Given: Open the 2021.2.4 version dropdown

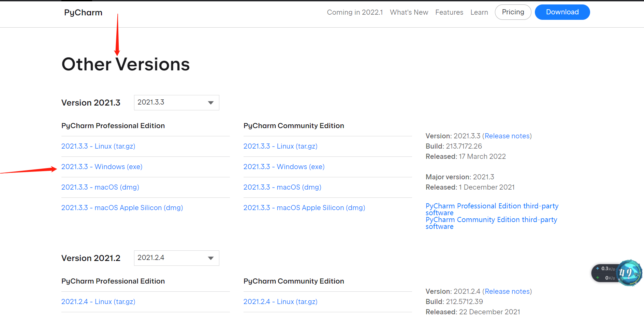Looking at the screenshot, I should click(176, 258).
